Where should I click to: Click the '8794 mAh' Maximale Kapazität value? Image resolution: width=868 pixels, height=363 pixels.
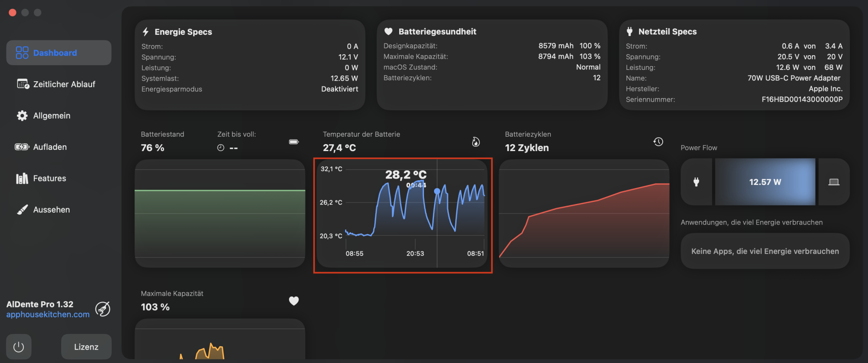[556, 56]
